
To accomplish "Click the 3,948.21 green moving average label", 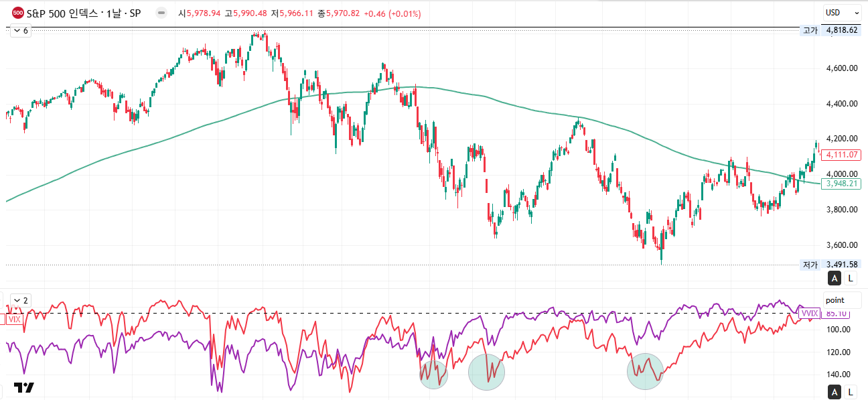I will coord(842,183).
